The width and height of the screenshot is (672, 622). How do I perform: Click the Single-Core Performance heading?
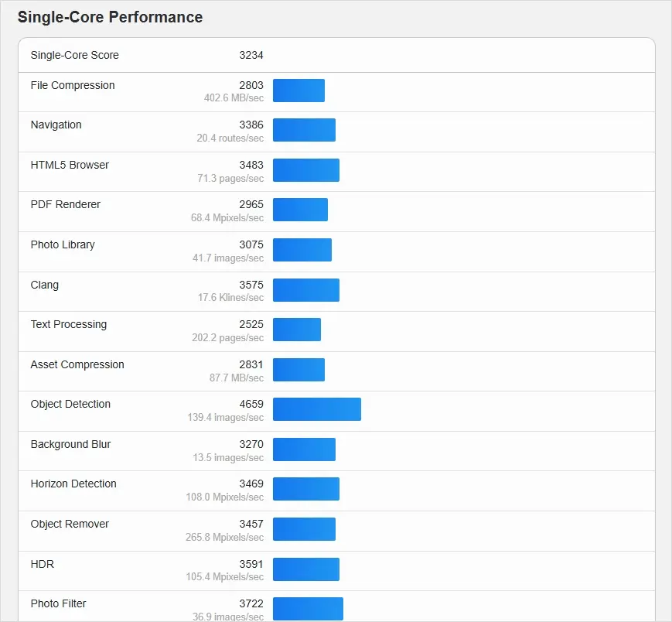pos(110,17)
